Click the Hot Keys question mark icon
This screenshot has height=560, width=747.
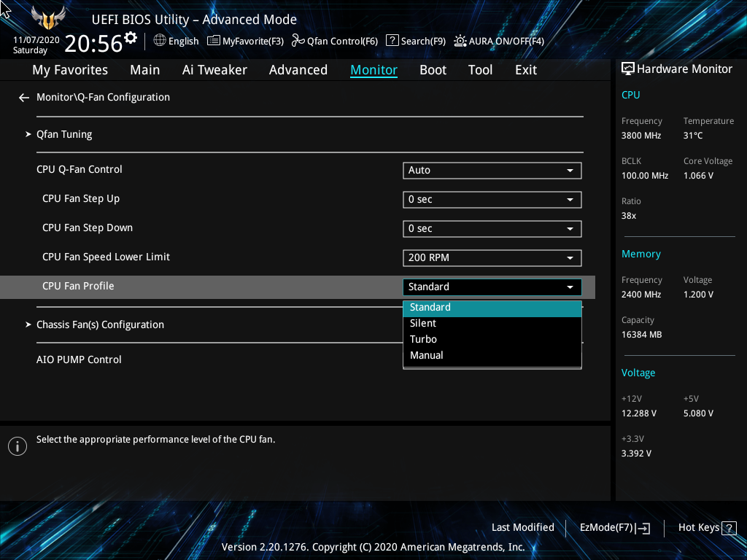[x=729, y=528]
